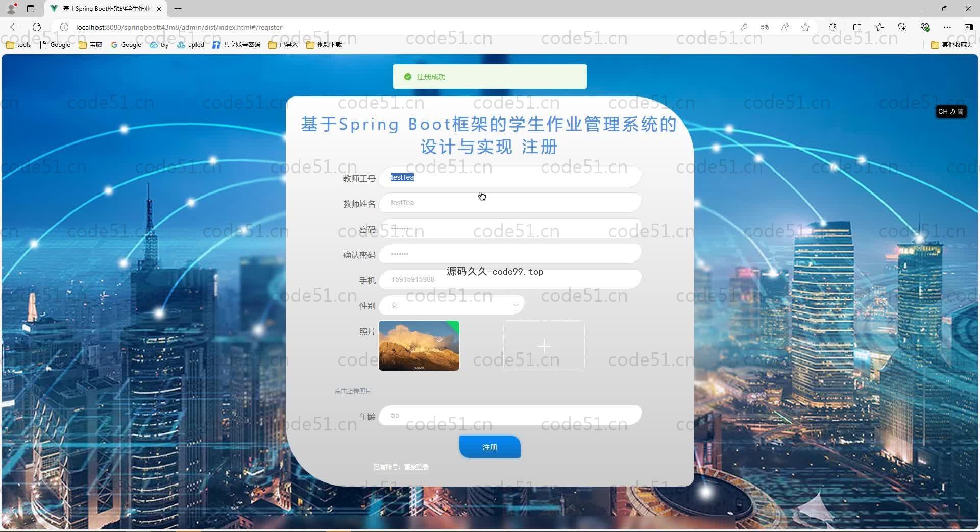
Task: Open the first Google page bookmark
Action: pos(55,45)
